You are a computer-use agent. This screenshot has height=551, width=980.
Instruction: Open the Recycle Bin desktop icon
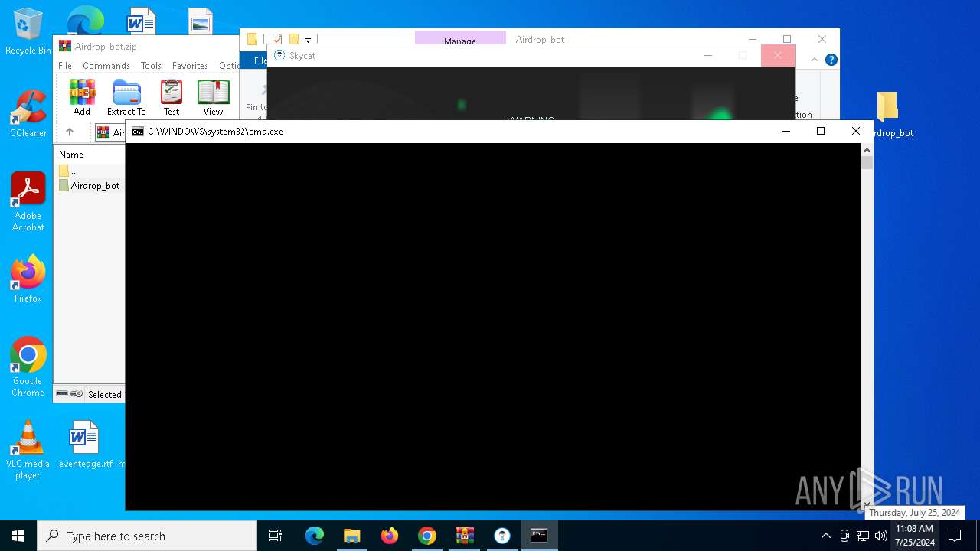click(28, 32)
